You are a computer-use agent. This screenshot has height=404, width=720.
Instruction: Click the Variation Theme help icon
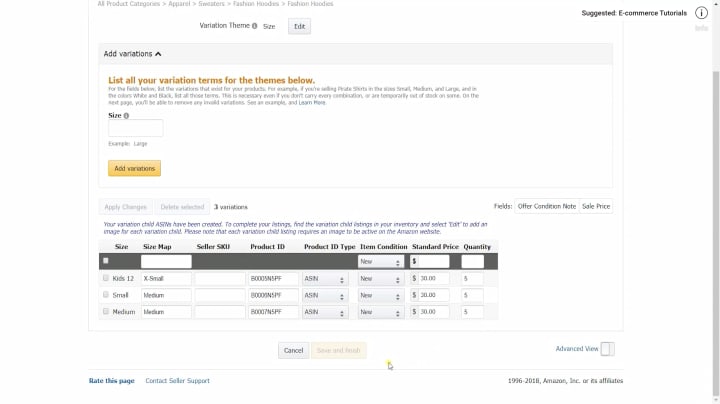[x=254, y=26]
